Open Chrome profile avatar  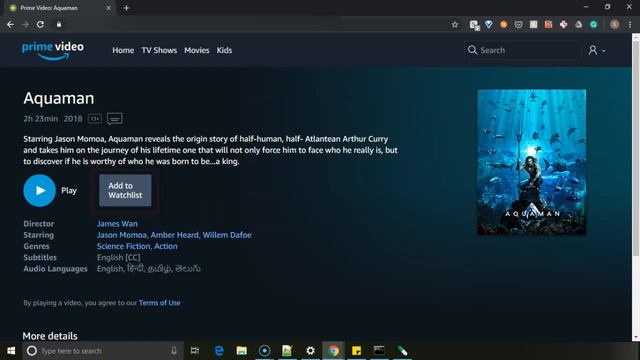pos(614,24)
